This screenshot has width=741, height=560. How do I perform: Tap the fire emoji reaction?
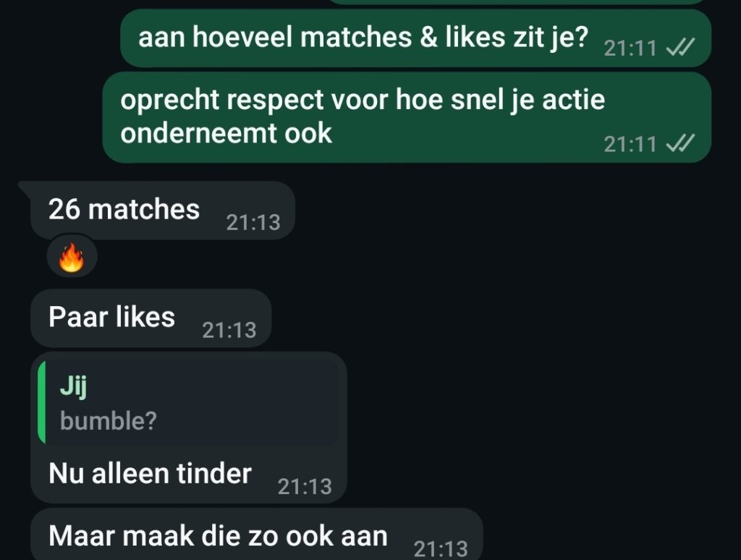(x=72, y=257)
